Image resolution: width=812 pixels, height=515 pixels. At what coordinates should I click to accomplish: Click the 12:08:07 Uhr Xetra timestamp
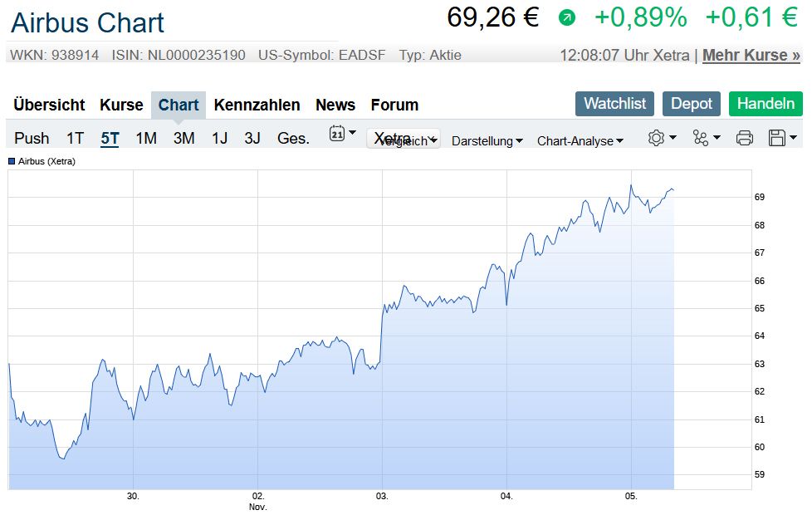pyautogui.click(x=624, y=55)
